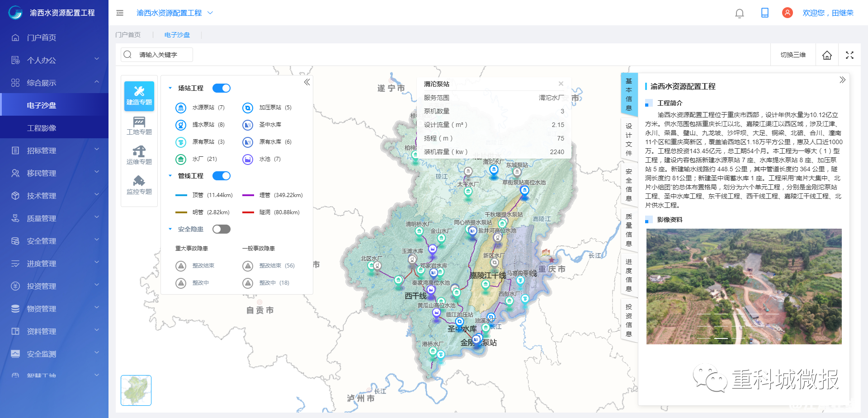Click the blue 顶管 line swatch
Image resolution: width=868 pixels, height=418 pixels.
181,195
